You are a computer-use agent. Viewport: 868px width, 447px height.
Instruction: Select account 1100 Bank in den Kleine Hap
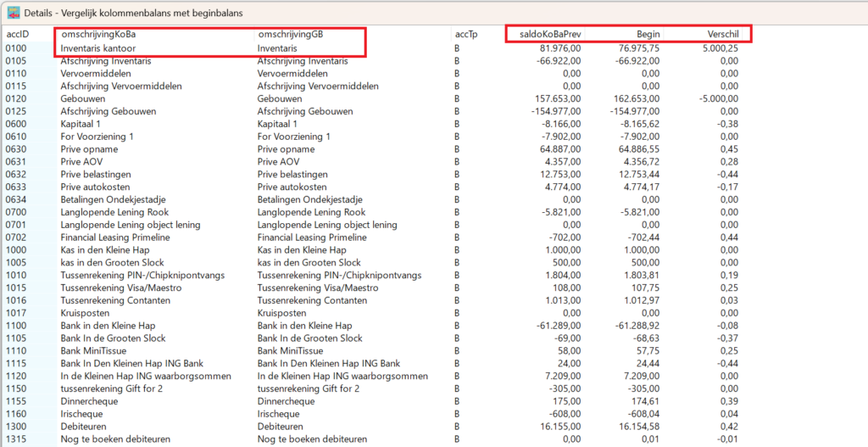17,326
